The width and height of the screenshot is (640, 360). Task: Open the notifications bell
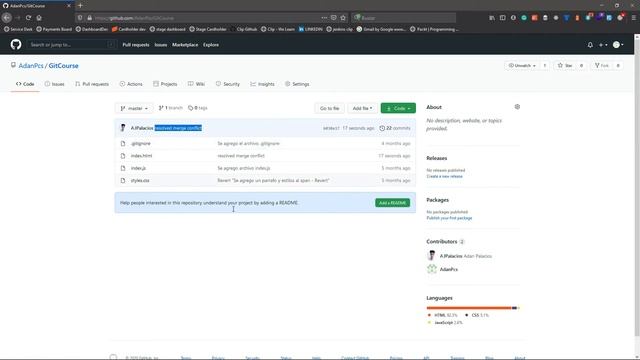coord(590,45)
